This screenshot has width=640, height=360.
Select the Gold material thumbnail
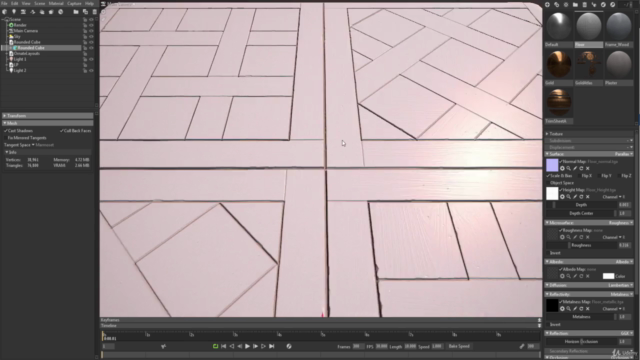point(559,64)
